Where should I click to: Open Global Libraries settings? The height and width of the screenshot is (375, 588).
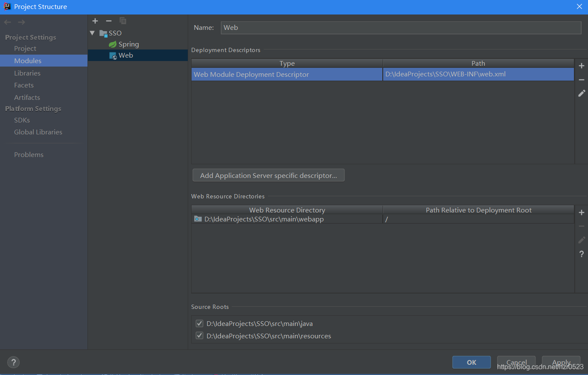(38, 132)
